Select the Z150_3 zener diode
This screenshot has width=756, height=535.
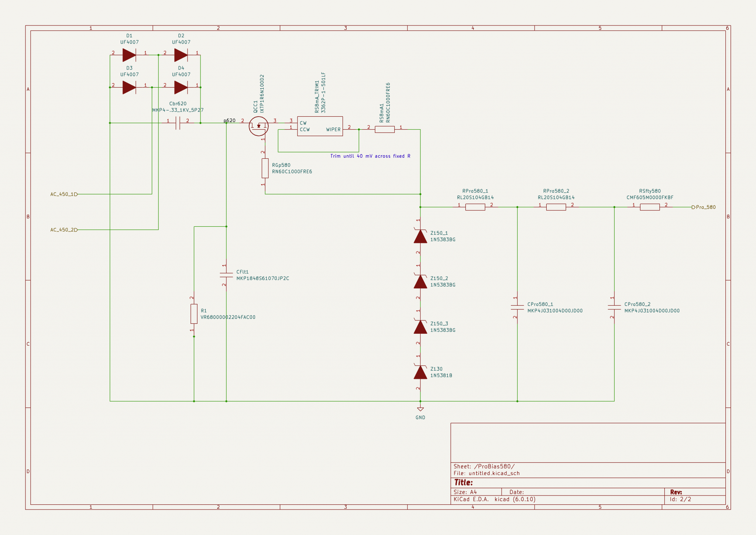click(x=420, y=327)
